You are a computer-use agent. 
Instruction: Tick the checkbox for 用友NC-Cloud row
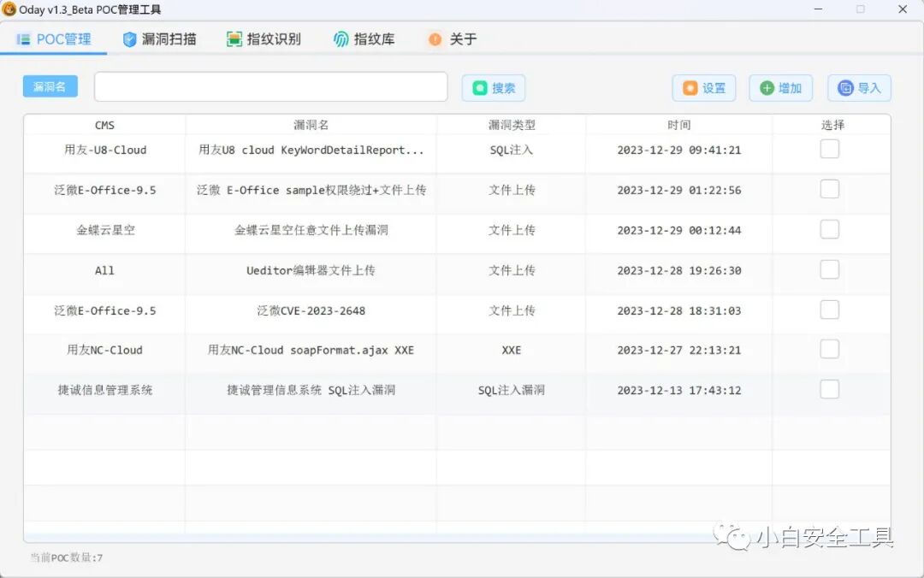pyautogui.click(x=830, y=349)
